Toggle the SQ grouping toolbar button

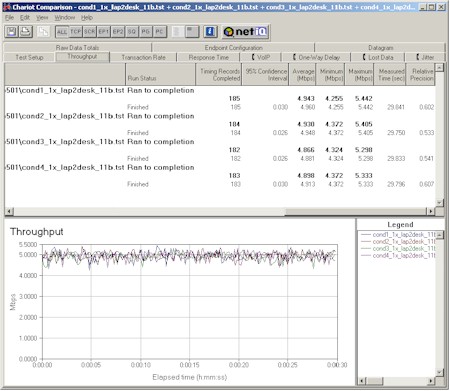(x=132, y=32)
